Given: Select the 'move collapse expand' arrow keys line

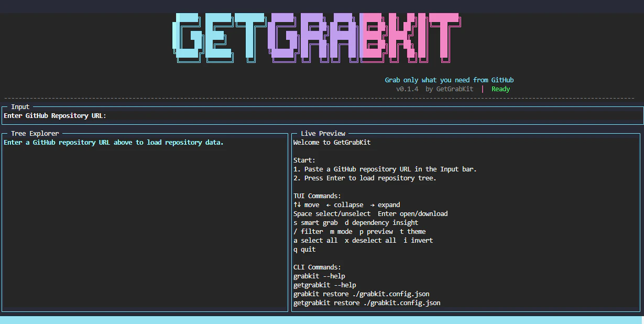Looking at the screenshot, I should coord(346,205).
